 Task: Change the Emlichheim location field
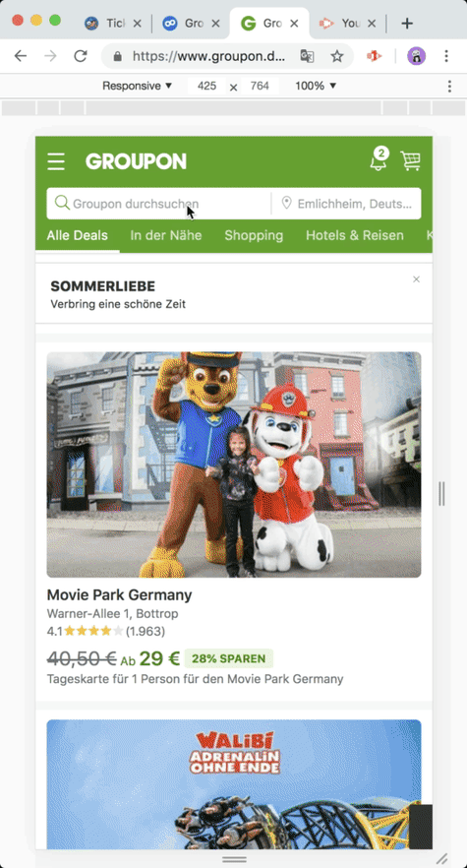coord(346,204)
